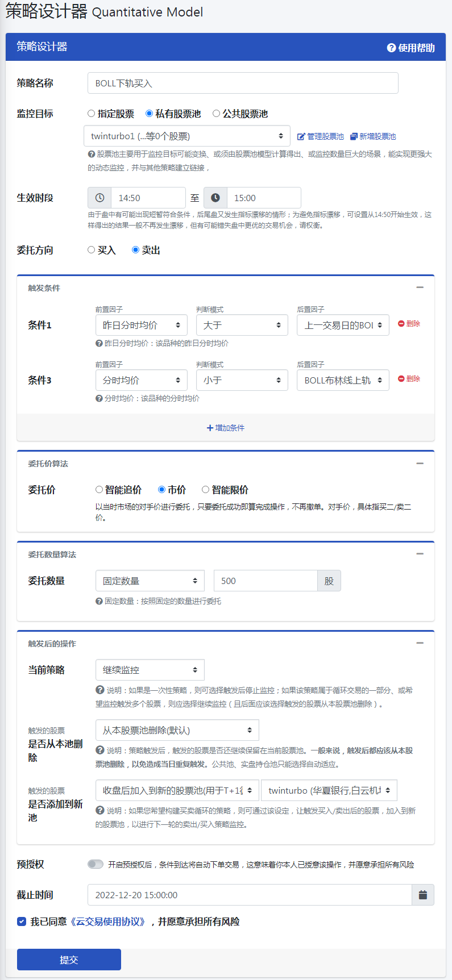Open the 新增股票池 link
Image resolution: width=452 pixels, height=980 pixels.
click(373, 136)
